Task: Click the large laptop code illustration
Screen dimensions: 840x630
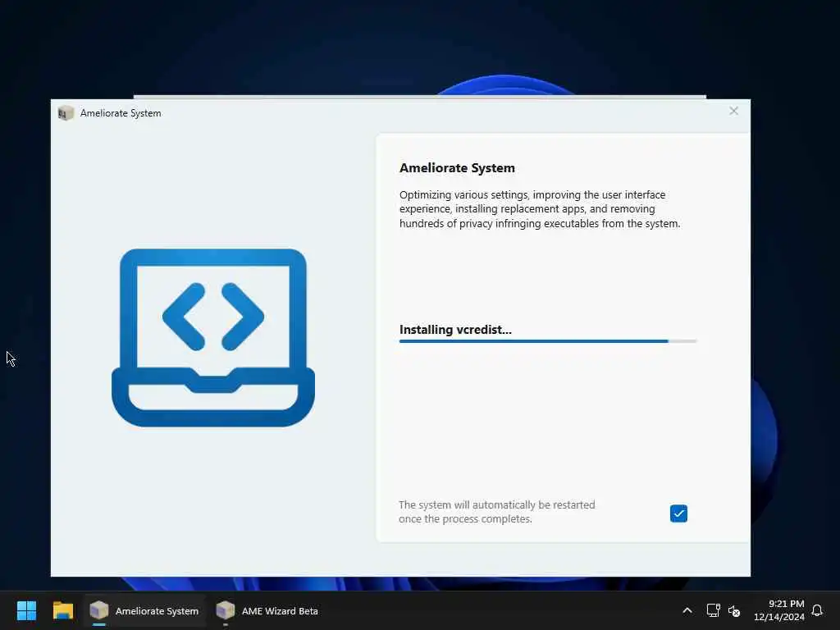Action: pos(213,337)
